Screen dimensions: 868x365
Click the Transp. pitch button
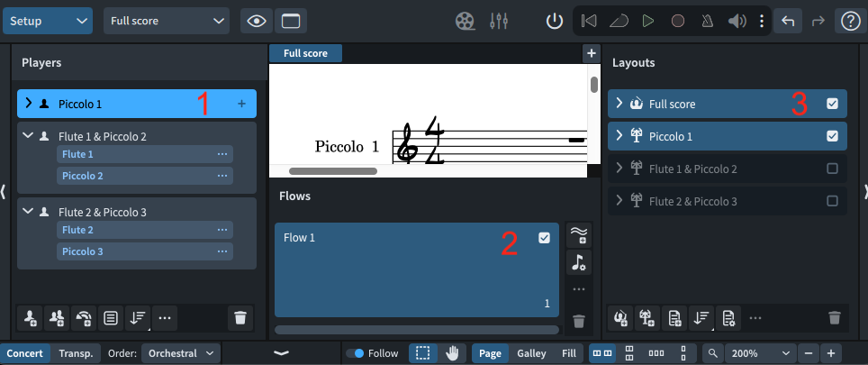76,353
